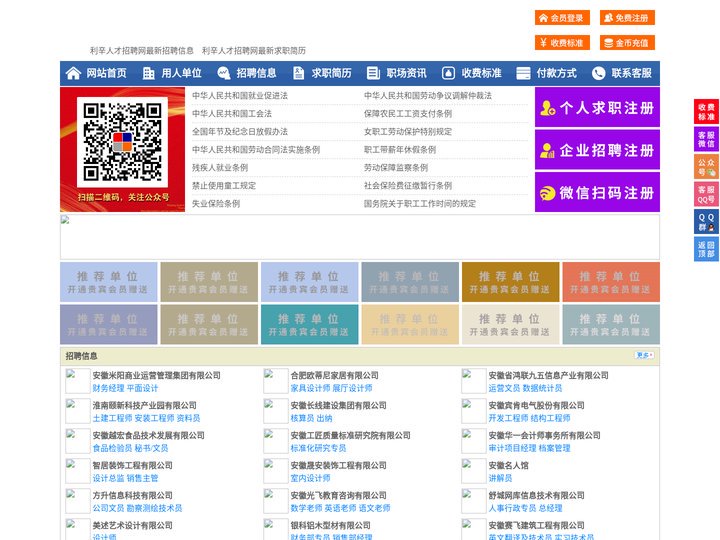Open the 用人单位 nav item
The height and width of the screenshot is (540, 720).
coord(181,73)
